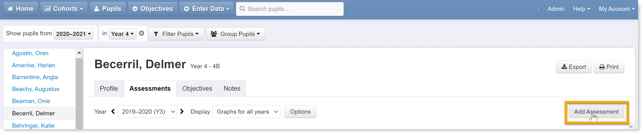Click the pupil list scrollbar up arrow

coord(79,53)
